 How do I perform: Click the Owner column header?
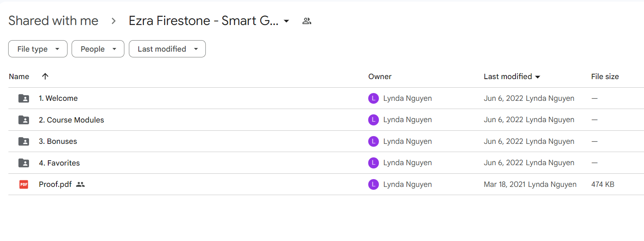click(380, 77)
